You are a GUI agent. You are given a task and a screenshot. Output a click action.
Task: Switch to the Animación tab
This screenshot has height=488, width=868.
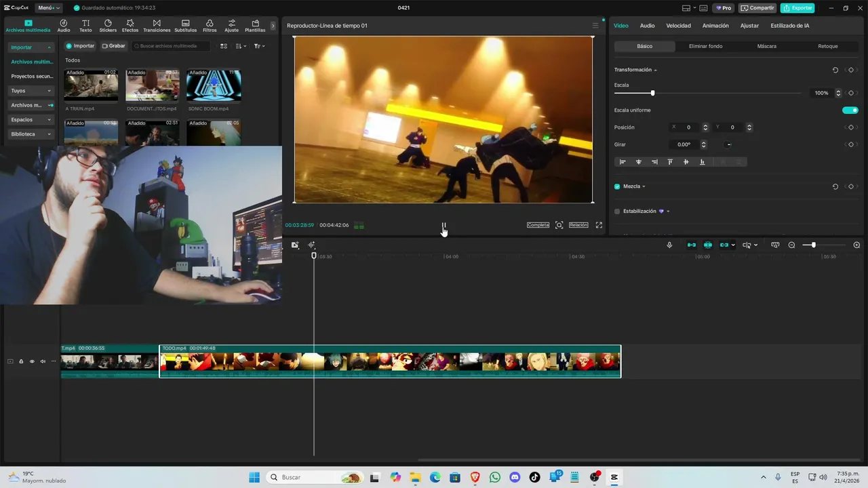[x=715, y=26]
